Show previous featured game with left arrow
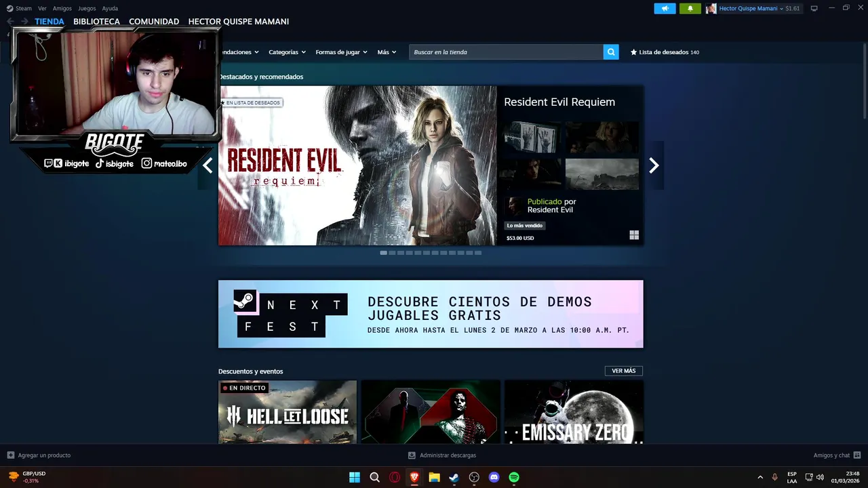The image size is (868, 488). pyautogui.click(x=208, y=165)
